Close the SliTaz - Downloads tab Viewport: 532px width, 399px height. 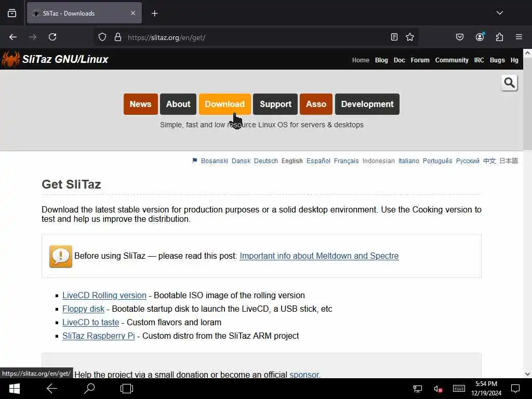[x=133, y=13]
